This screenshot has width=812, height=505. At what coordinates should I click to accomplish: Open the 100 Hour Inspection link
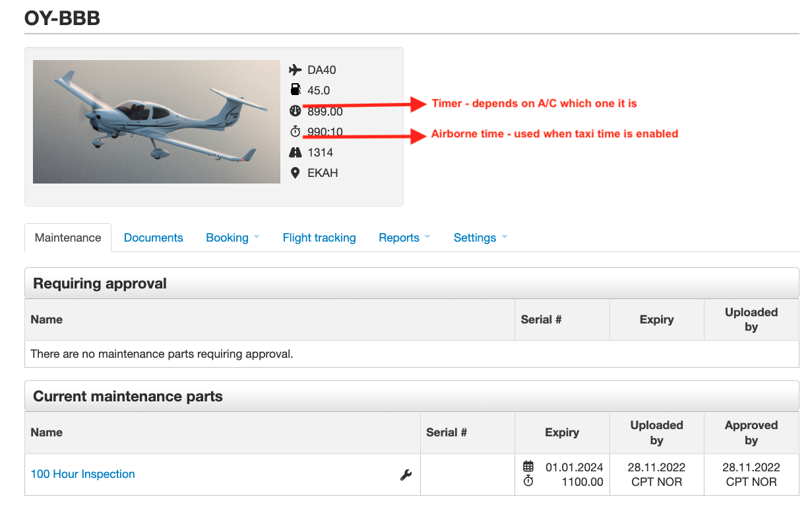82,474
